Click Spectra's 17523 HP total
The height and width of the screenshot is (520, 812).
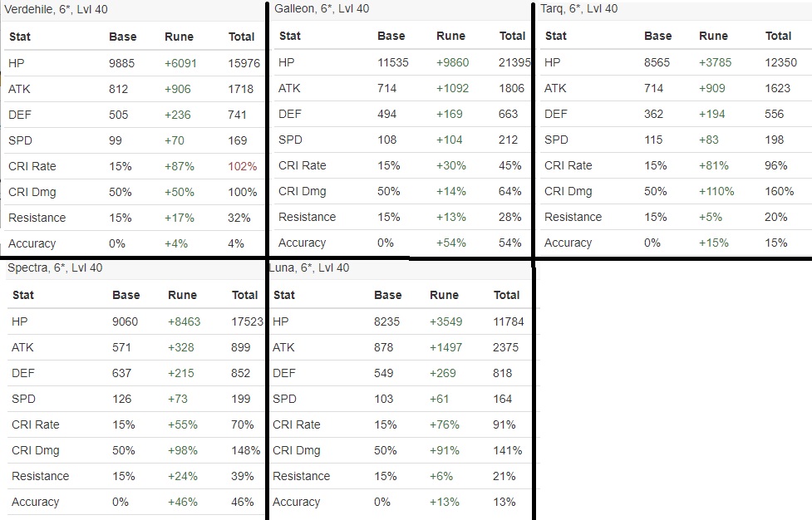pos(247,321)
